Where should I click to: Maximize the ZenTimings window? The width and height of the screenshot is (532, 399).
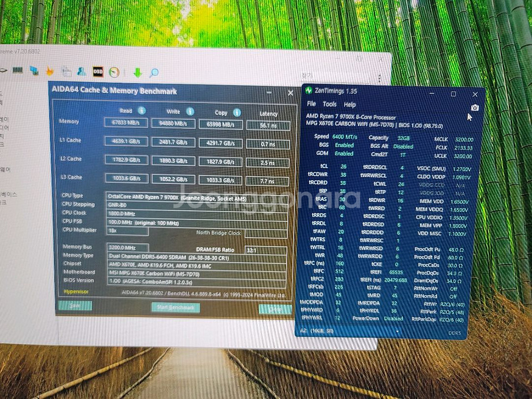[x=453, y=94]
